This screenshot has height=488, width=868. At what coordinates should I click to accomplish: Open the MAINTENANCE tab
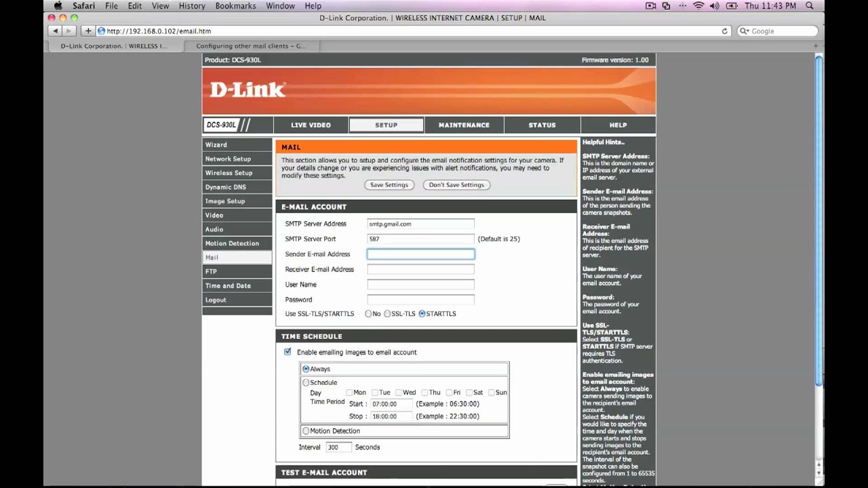pyautogui.click(x=464, y=125)
